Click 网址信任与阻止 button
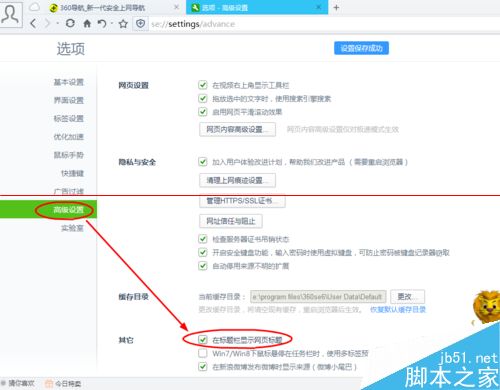The width and height of the screenshot is (500, 390). (231, 221)
